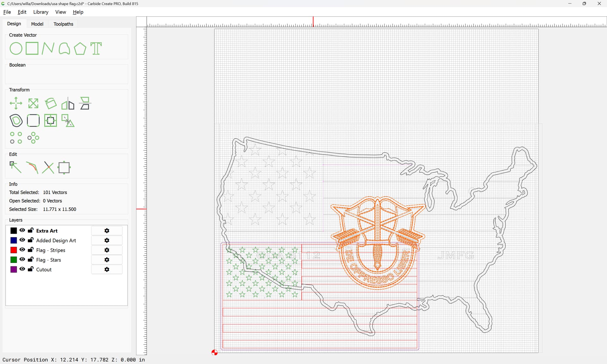This screenshot has width=607, height=364.
Task: Click the '11.771 x 11.500' selected size
Action: pyautogui.click(x=59, y=209)
